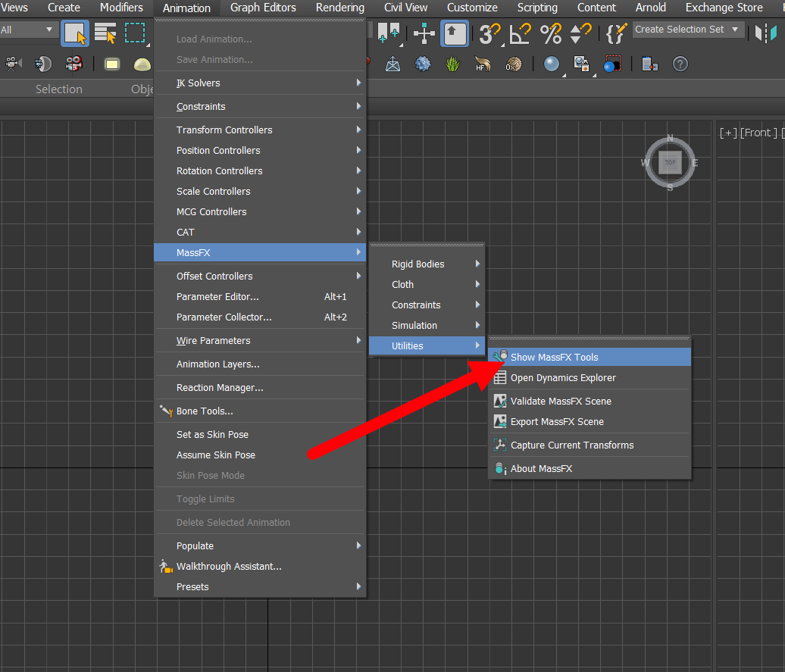This screenshot has width=785, height=672.
Task: Open Parameter Editor entry
Action: [x=261, y=296]
